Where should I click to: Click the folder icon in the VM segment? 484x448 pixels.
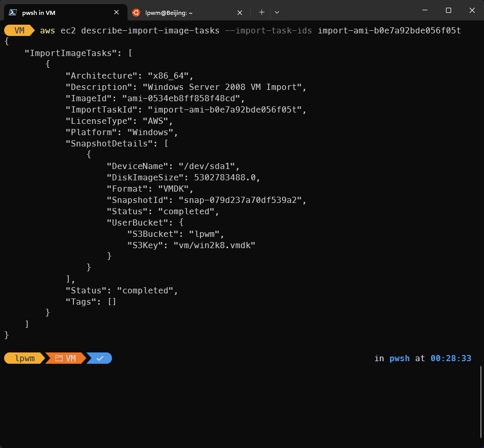(x=59, y=358)
